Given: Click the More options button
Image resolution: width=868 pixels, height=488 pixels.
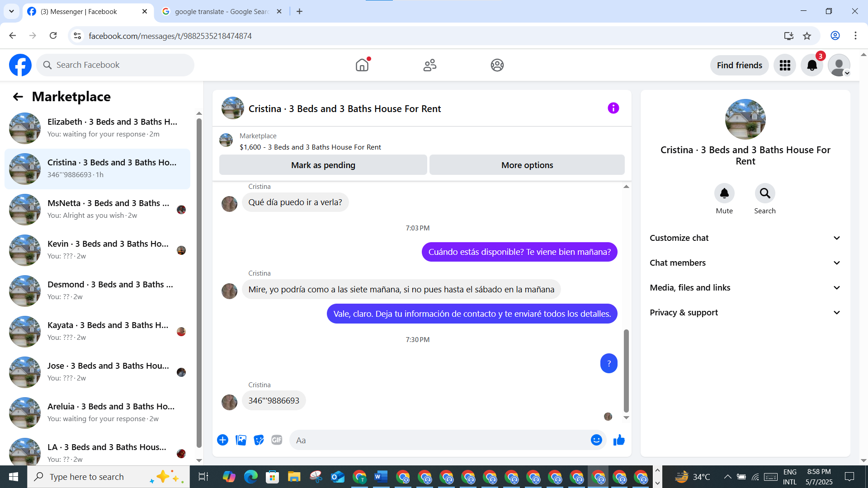Looking at the screenshot, I should coord(527,165).
